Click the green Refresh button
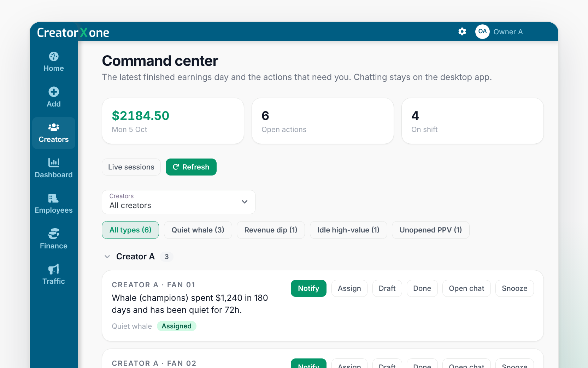The width and height of the screenshot is (588, 368). point(191,167)
